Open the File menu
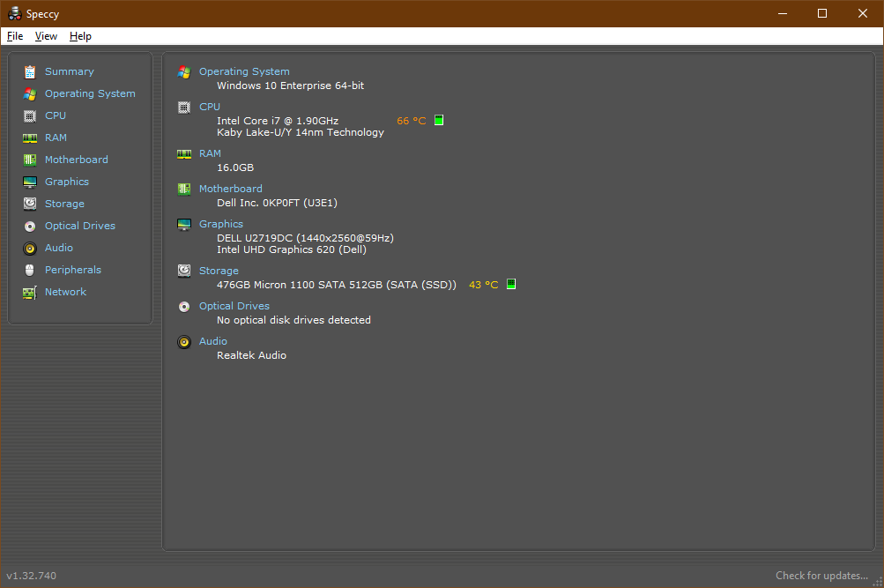This screenshot has width=884, height=588. pos(15,36)
